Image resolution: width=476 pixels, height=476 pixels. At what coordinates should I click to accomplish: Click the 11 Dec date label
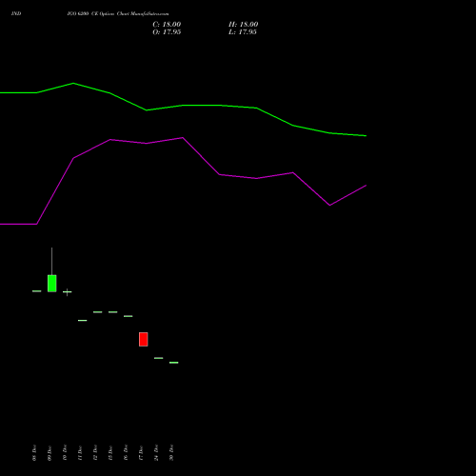[x=80, y=453]
